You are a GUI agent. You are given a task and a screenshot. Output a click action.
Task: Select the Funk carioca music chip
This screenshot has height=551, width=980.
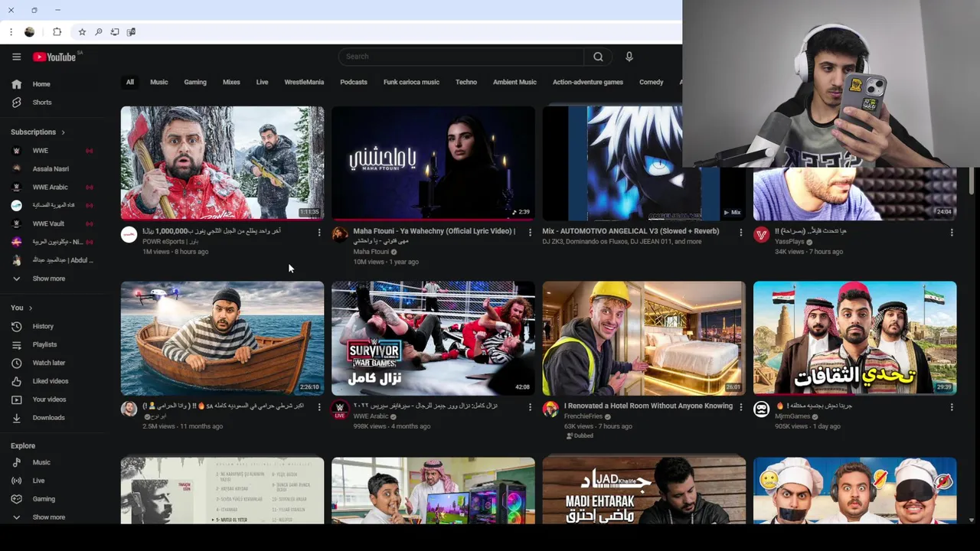coord(411,83)
